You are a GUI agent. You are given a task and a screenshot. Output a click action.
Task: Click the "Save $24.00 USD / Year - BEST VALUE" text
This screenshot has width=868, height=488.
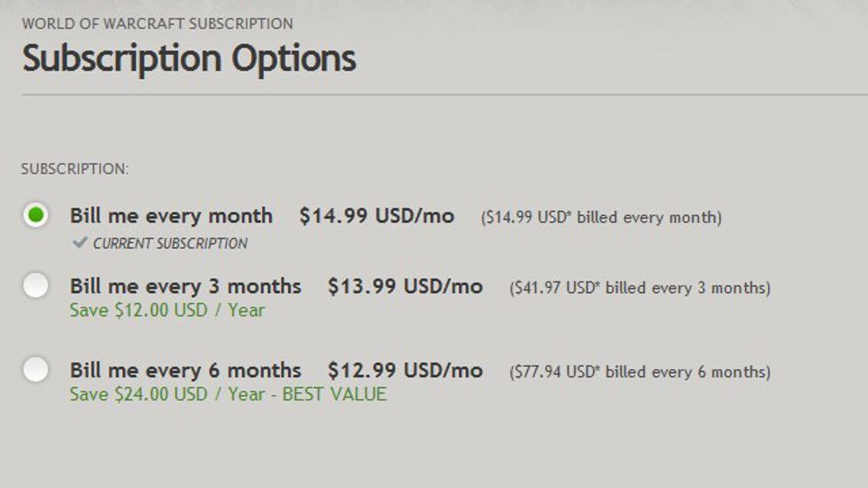pos(229,394)
